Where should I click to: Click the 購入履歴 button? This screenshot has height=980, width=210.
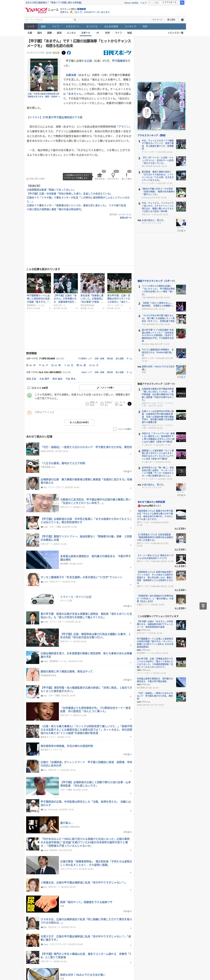pos(171,20)
